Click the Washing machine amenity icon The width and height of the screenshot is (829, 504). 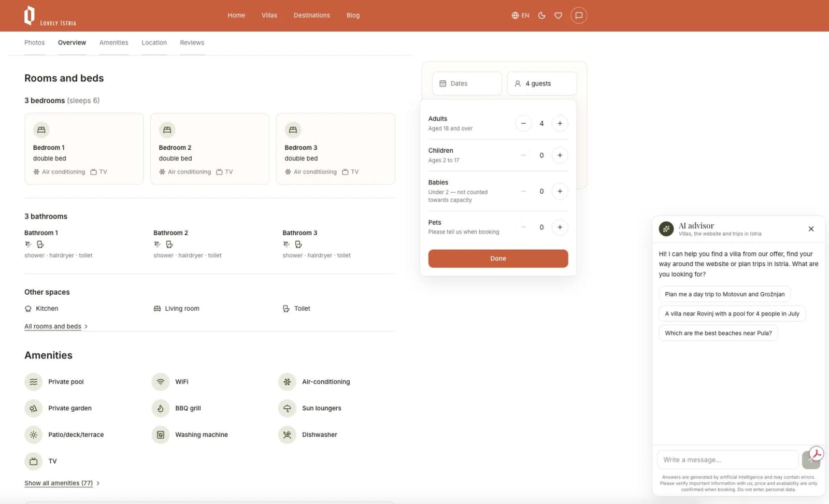coord(161,435)
